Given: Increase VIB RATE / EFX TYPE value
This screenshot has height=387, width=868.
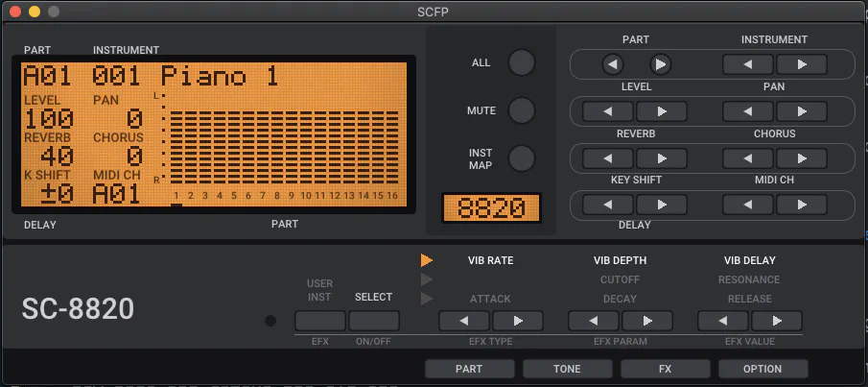Looking at the screenshot, I should pyautogui.click(x=518, y=321).
